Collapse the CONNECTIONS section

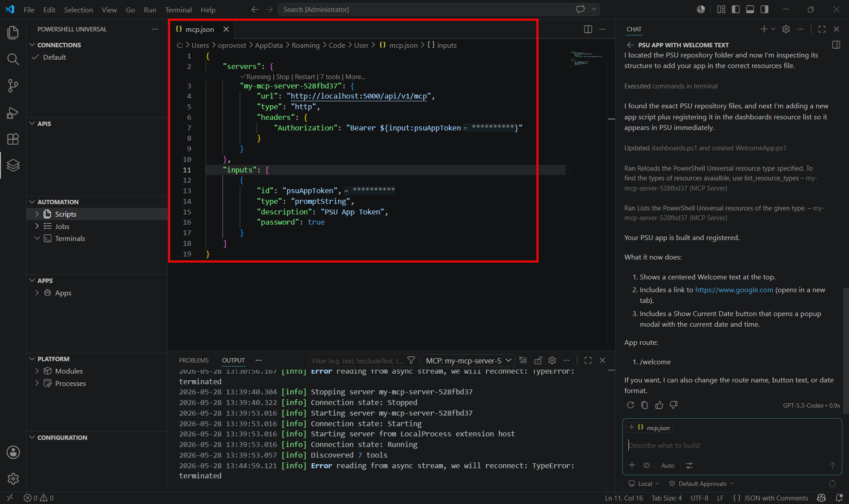tap(32, 45)
